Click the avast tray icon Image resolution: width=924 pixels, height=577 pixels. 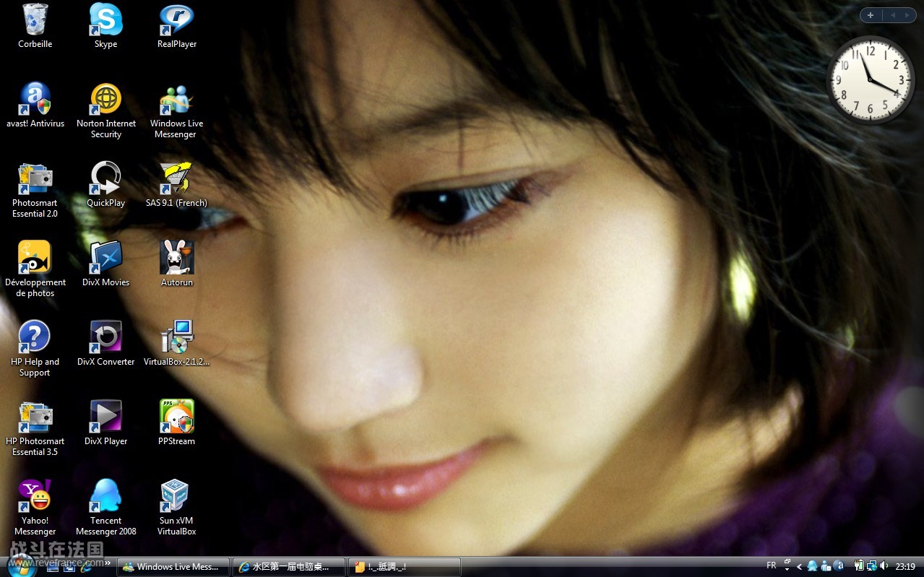click(x=839, y=565)
